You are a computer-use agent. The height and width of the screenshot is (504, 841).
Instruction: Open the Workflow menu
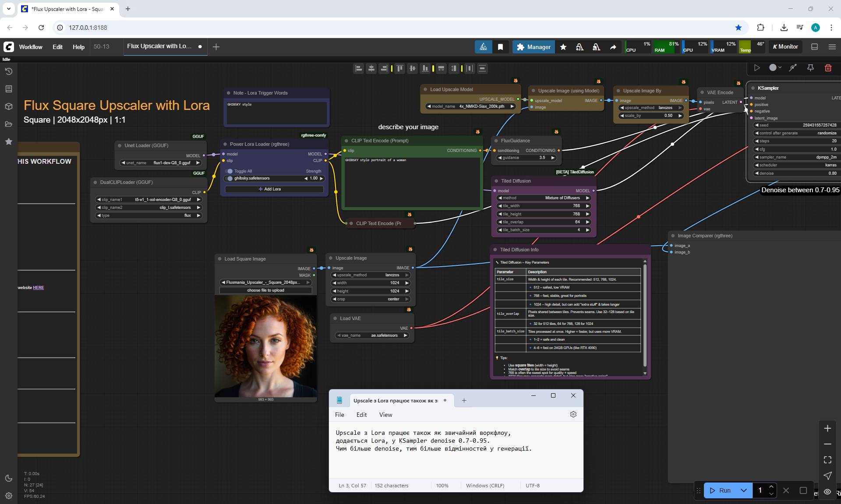click(x=31, y=47)
